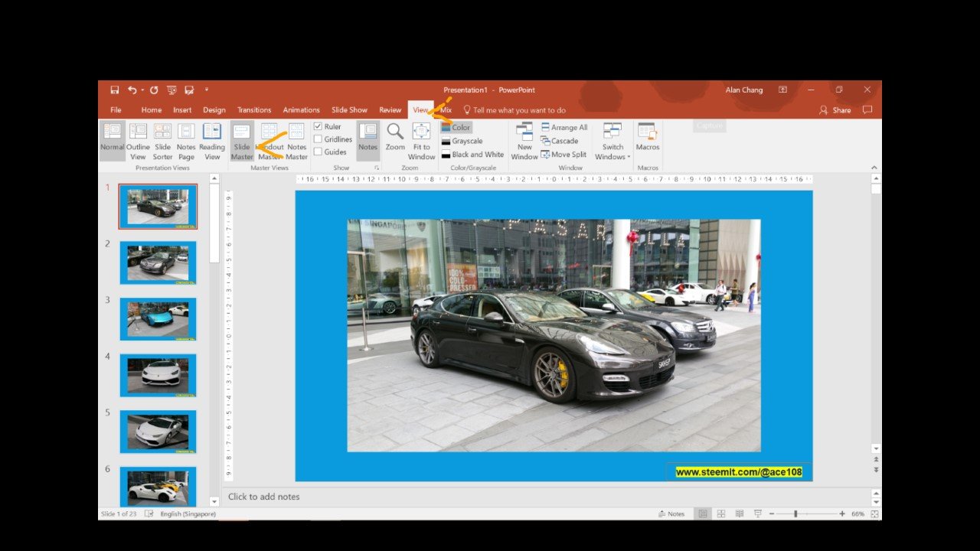The height and width of the screenshot is (551, 980).
Task: Switch to the Review tab
Action: click(390, 110)
